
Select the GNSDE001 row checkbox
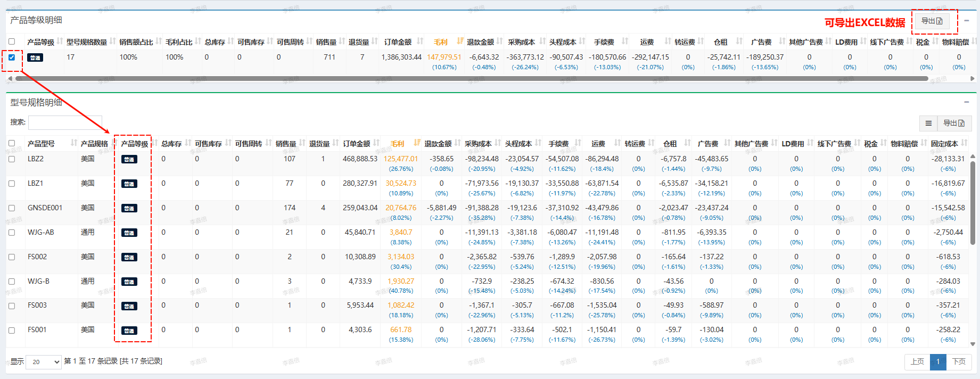click(12, 208)
